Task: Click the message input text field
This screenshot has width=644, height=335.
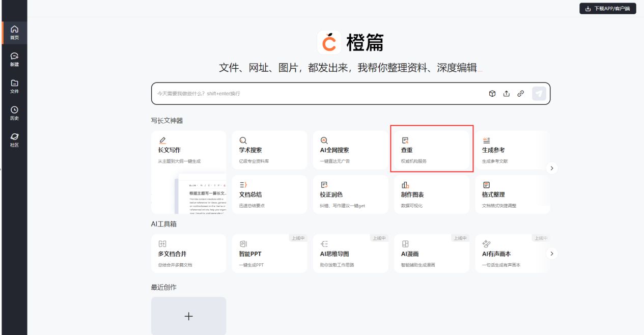Action: pos(316,94)
